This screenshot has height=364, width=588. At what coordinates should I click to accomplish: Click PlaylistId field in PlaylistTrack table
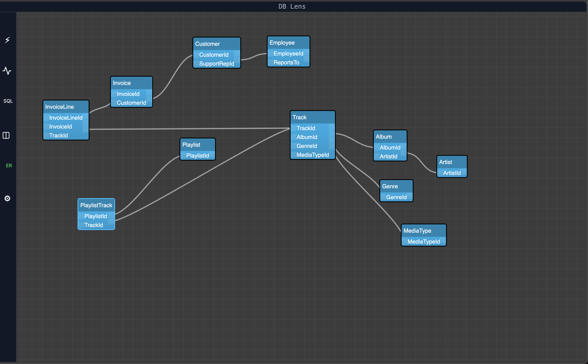pos(96,216)
